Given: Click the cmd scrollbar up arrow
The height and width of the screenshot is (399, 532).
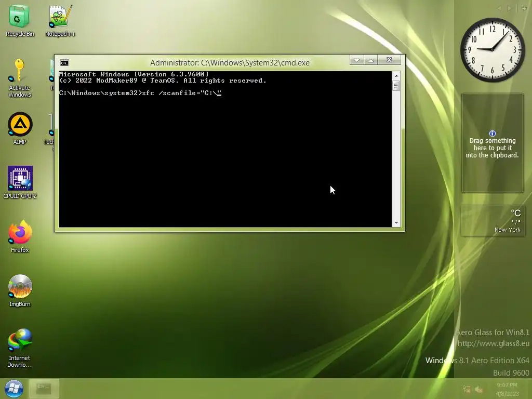Looking at the screenshot, I should (x=396, y=75).
